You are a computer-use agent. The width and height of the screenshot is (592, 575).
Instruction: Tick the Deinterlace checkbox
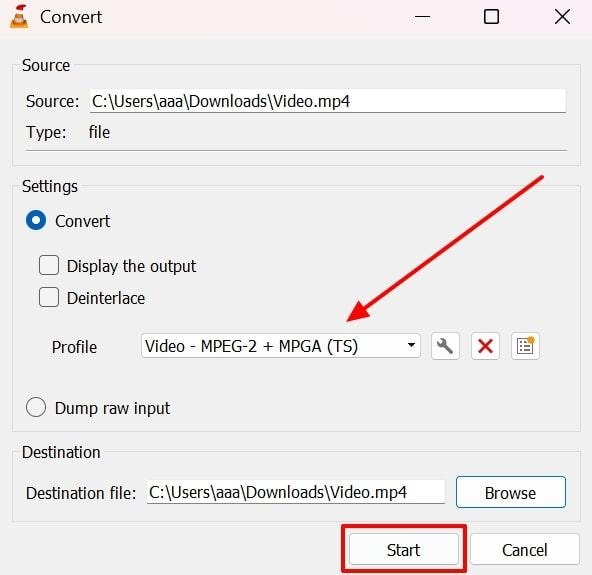click(x=49, y=297)
